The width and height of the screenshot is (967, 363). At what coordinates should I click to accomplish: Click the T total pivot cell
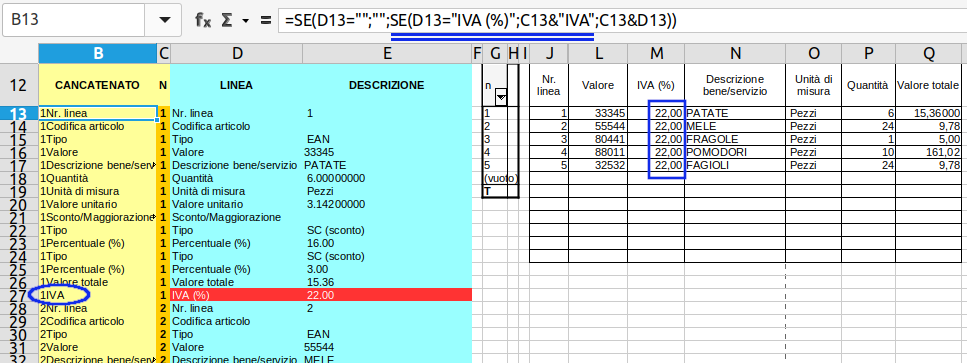tap(495, 191)
